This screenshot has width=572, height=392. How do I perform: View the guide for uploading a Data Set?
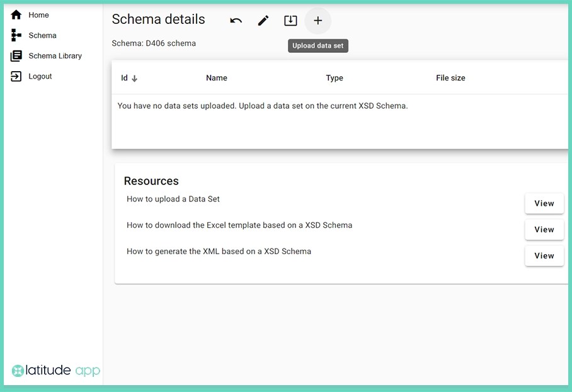click(544, 203)
